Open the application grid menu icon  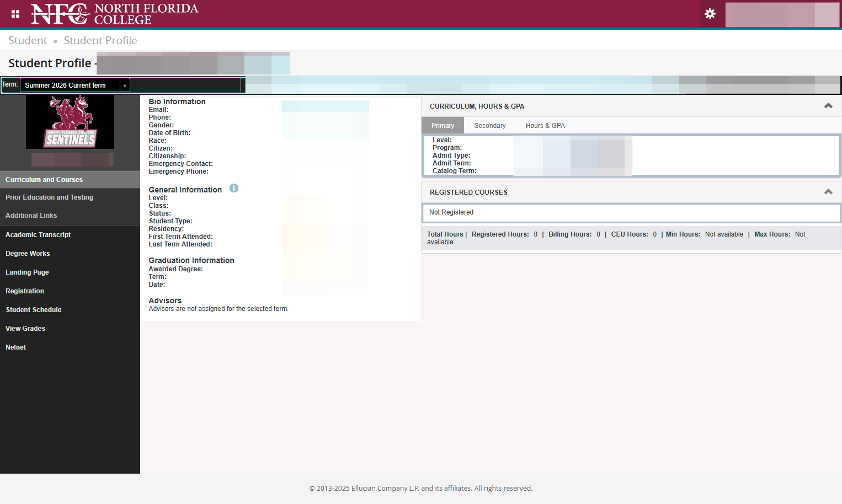(x=15, y=14)
